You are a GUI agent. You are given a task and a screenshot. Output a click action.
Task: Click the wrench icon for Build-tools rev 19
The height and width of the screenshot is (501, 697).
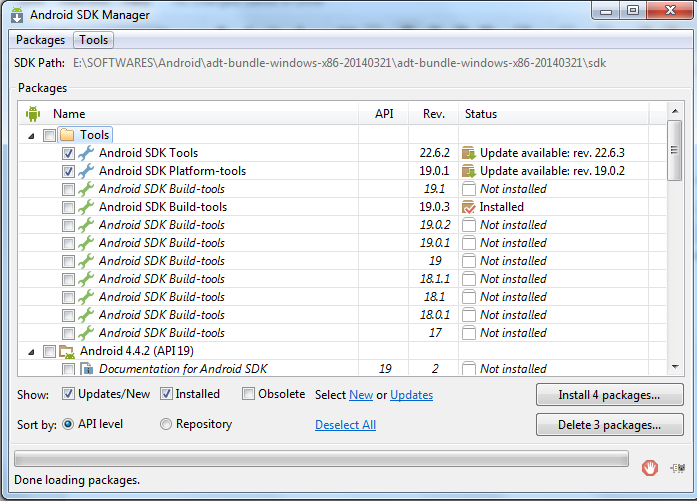86,261
